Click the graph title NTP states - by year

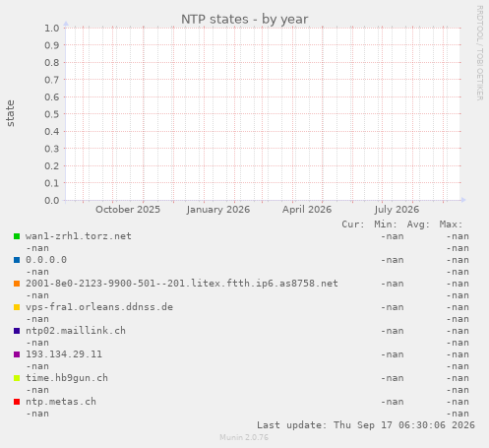(245, 20)
